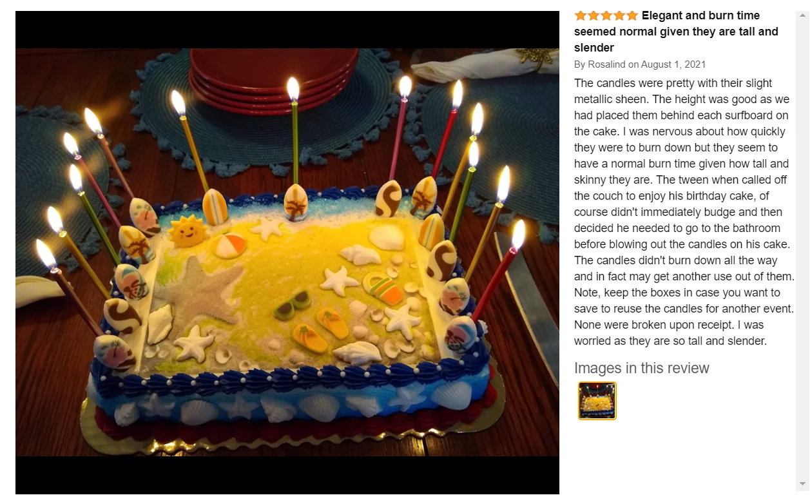Click the 'Images in this review' heading
This screenshot has width=812, height=504.
[641, 368]
